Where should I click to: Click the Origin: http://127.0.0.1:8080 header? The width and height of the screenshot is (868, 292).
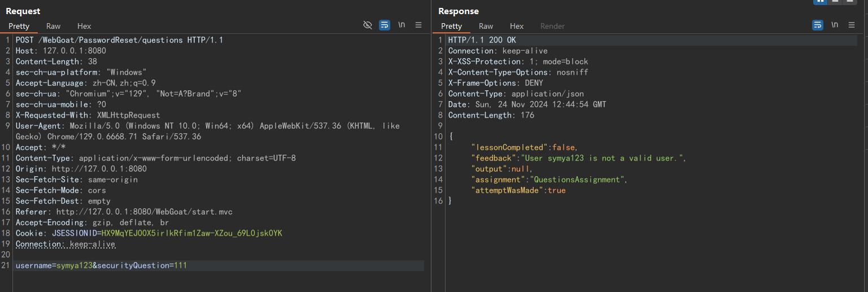[81, 169]
